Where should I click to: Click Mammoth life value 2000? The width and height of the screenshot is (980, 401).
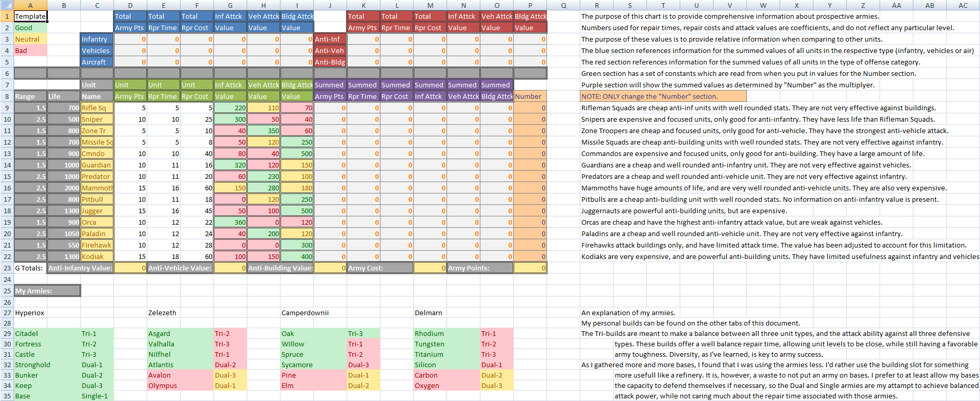pyautogui.click(x=63, y=188)
